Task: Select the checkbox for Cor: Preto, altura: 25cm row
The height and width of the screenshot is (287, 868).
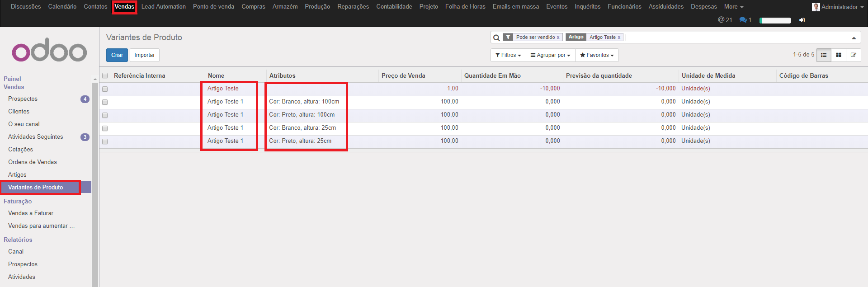Action: pos(105,141)
